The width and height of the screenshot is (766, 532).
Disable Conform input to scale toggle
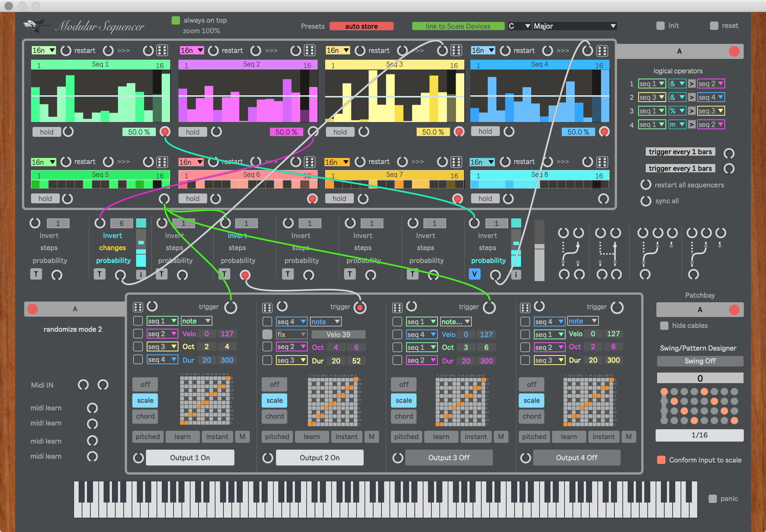coord(661,460)
